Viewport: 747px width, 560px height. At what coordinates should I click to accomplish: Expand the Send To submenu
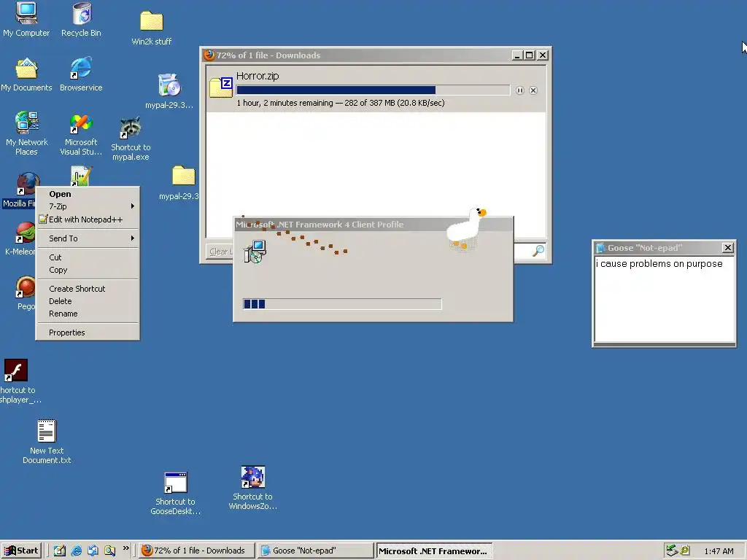(88, 238)
